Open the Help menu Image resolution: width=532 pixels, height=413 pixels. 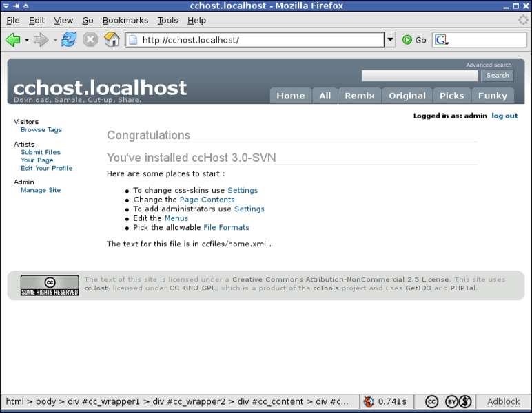tap(196, 21)
